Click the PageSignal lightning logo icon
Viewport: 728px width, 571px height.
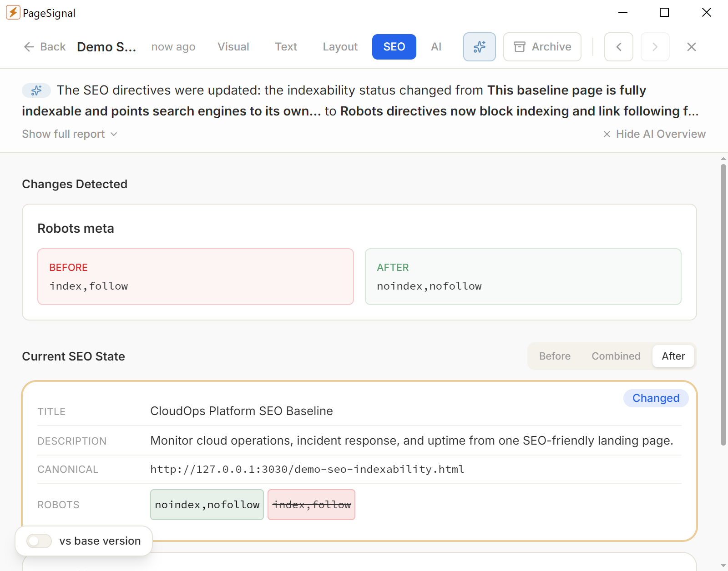coord(13,13)
